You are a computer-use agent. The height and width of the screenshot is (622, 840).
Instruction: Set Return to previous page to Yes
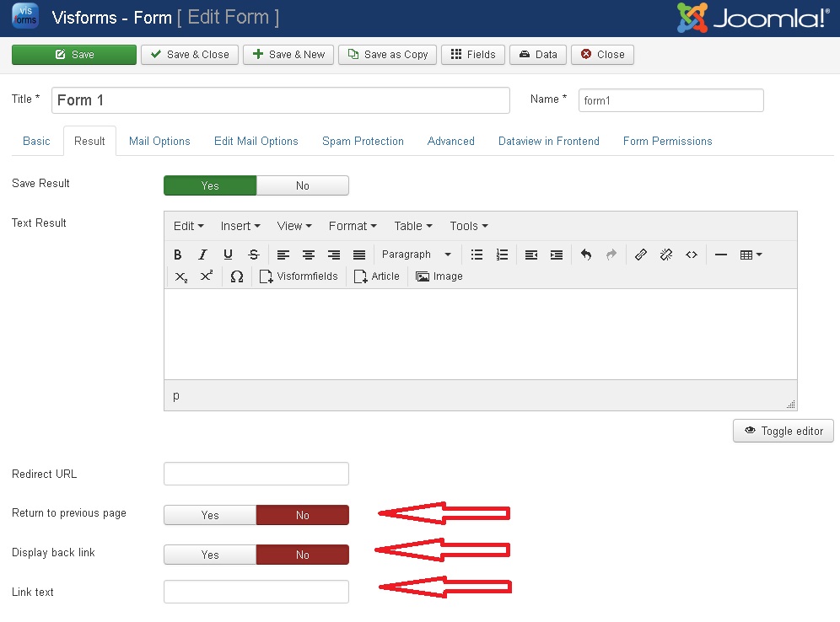[209, 515]
